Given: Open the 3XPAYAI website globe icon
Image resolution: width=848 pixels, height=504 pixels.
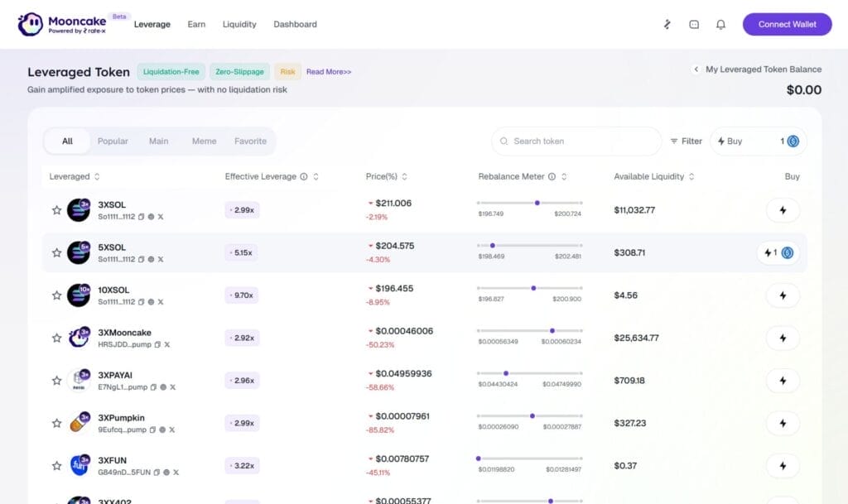Looking at the screenshot, I should [163, 387].
